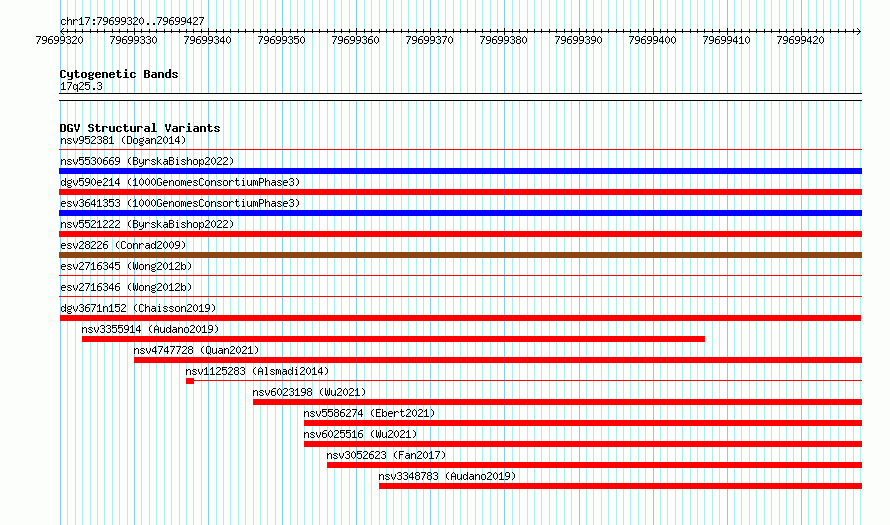The image size is (890, 525).
Task: Click the red bar of nsv4747728
Action: coord(498,360)
